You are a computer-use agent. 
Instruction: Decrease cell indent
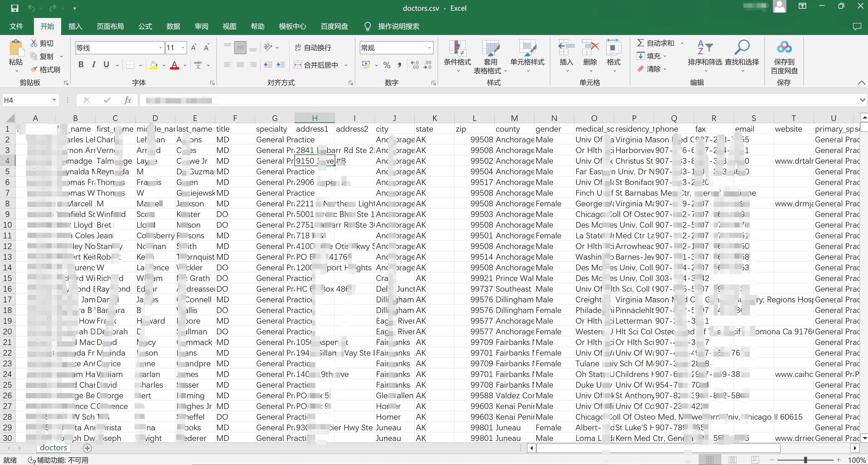point(268,65)
